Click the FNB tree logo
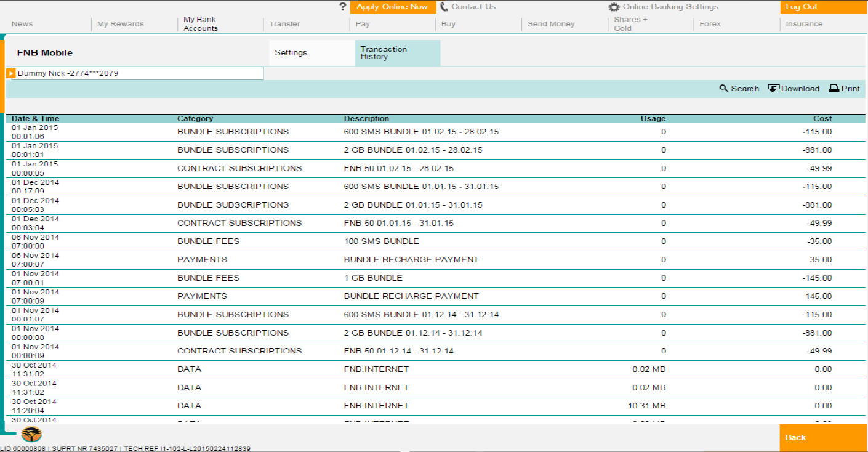The height and width of the screenshot is (452, 868). pos(31,434)
